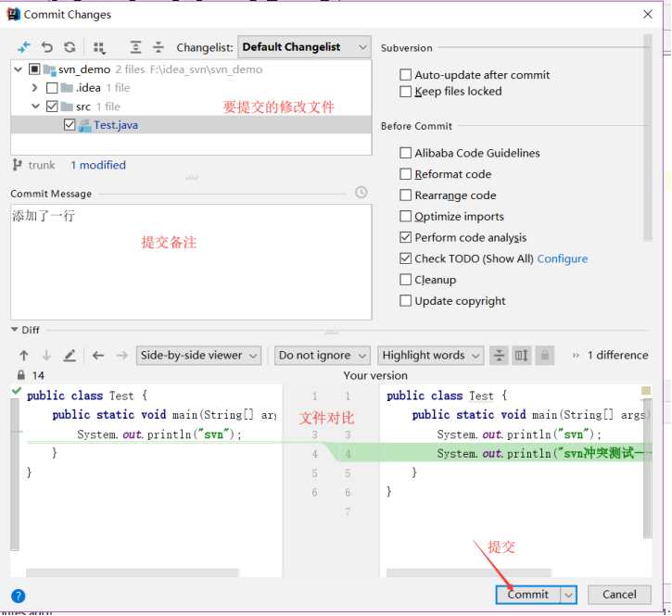
Task: Click the disabled lock icon in diff toolbar
Action: 545,355
